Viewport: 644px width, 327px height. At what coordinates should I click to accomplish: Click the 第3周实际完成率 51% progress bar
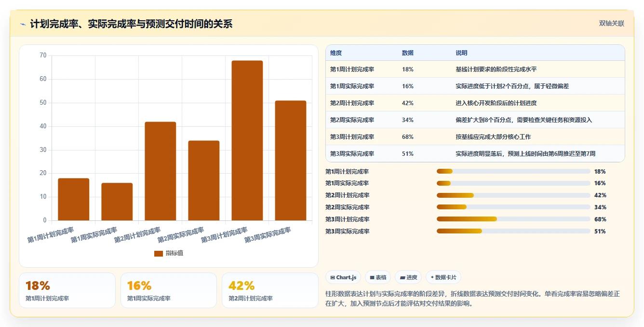pyautogui.click(x=513, y=231)
